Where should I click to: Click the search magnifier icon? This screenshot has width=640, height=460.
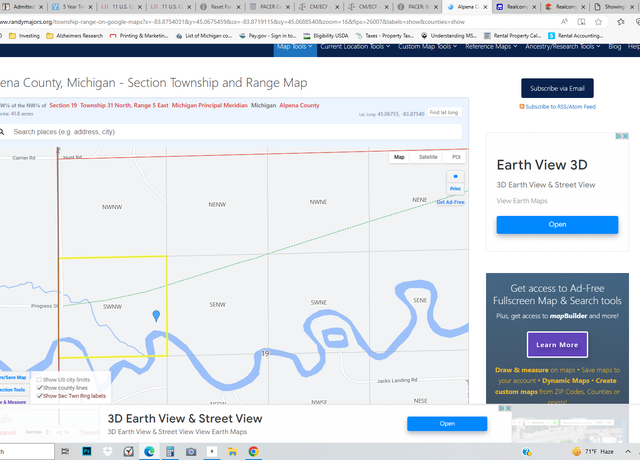[x=2, y=132]
